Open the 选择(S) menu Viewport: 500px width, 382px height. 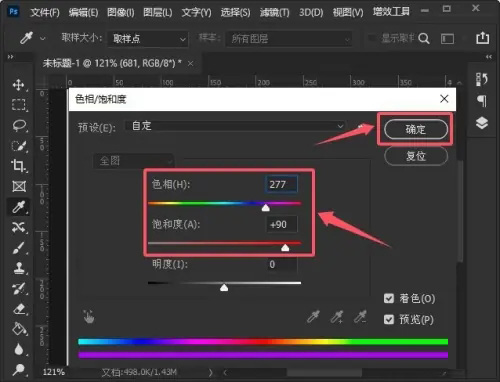[x=235, y=13]
